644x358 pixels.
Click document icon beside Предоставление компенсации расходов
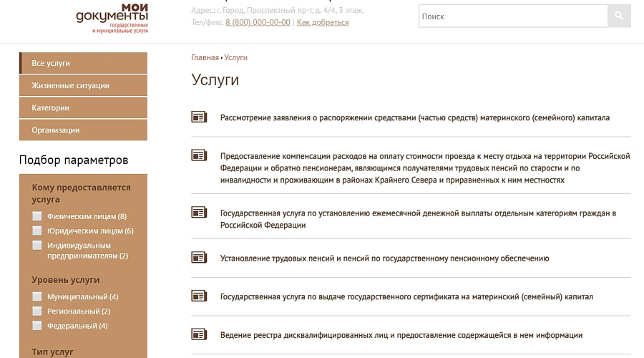199,155
